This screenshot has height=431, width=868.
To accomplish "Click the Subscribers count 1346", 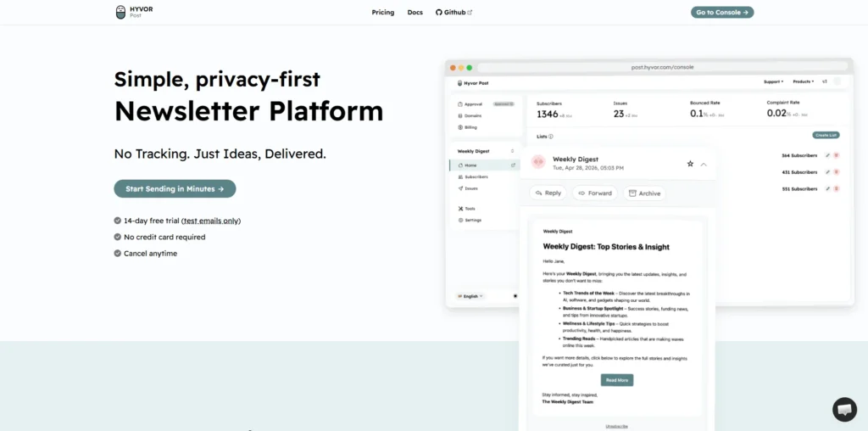I will 548,115.
